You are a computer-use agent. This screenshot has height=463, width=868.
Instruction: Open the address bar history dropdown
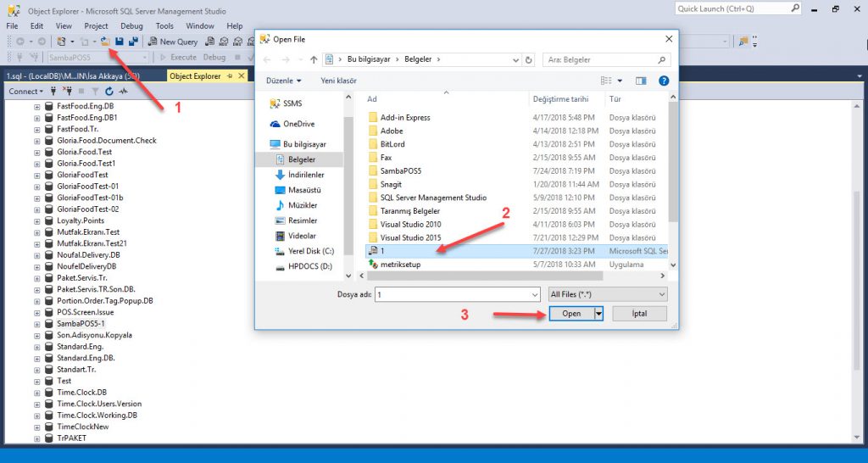[516, 59]
